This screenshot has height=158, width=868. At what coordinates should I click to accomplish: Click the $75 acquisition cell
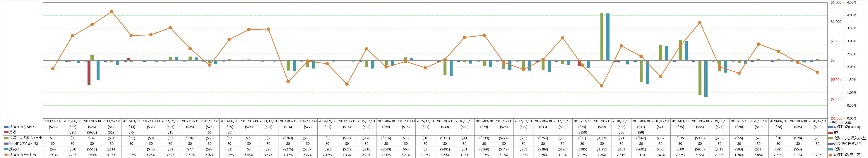pos(131,132)
